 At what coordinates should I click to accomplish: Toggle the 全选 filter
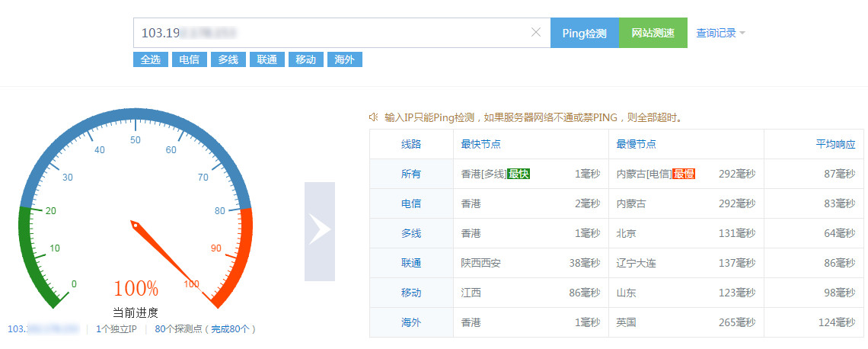(150, 59)
